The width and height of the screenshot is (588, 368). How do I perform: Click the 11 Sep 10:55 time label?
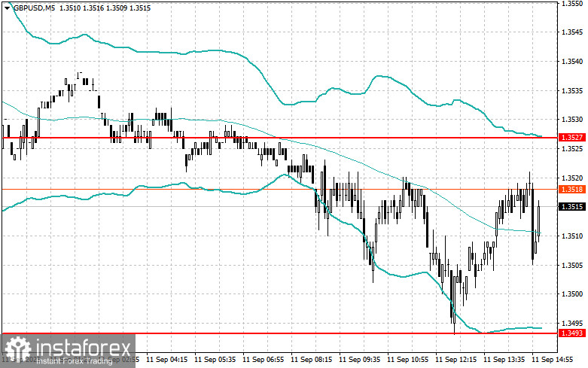coord(407,360)
